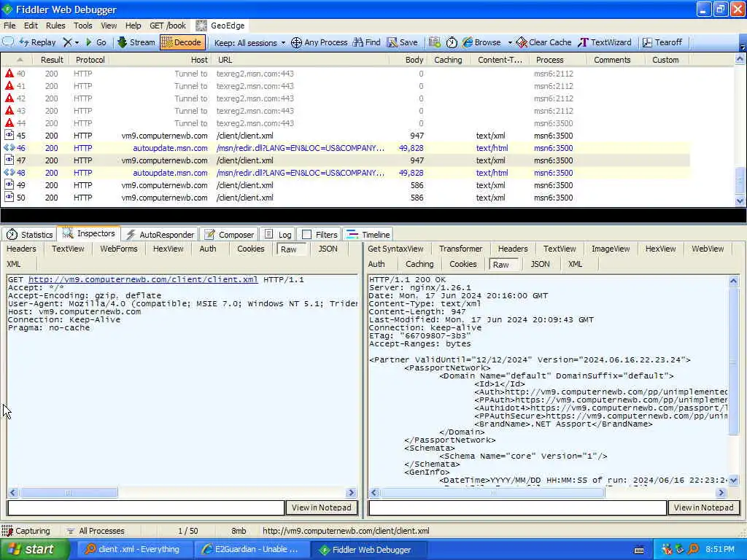The image size is (747, 560).
Task: Select request WebForms inspector tab
Action: [119, 249]
